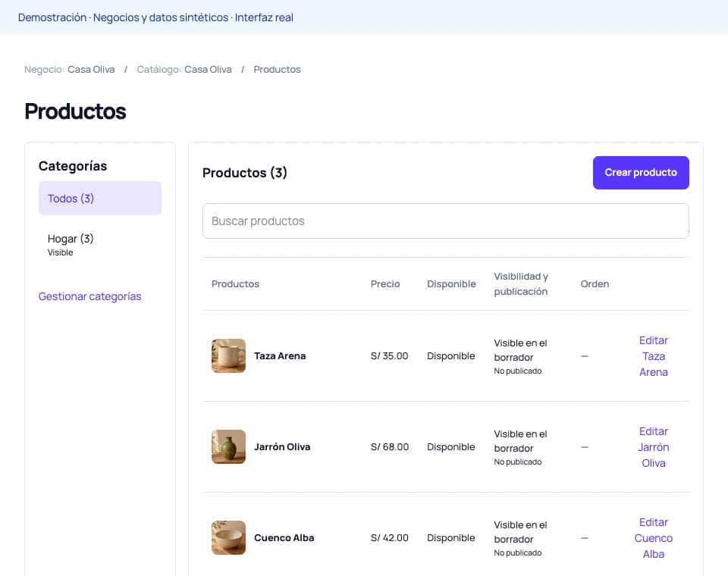Click the Cuenco Alba product thumbnail
This screenshot has height=576, width=728.
coord(228,538)
